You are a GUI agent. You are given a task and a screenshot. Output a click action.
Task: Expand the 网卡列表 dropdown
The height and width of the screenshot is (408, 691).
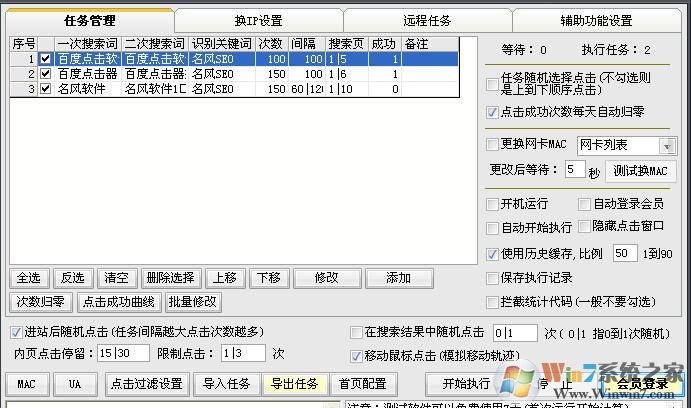click(x=667, y=146)
